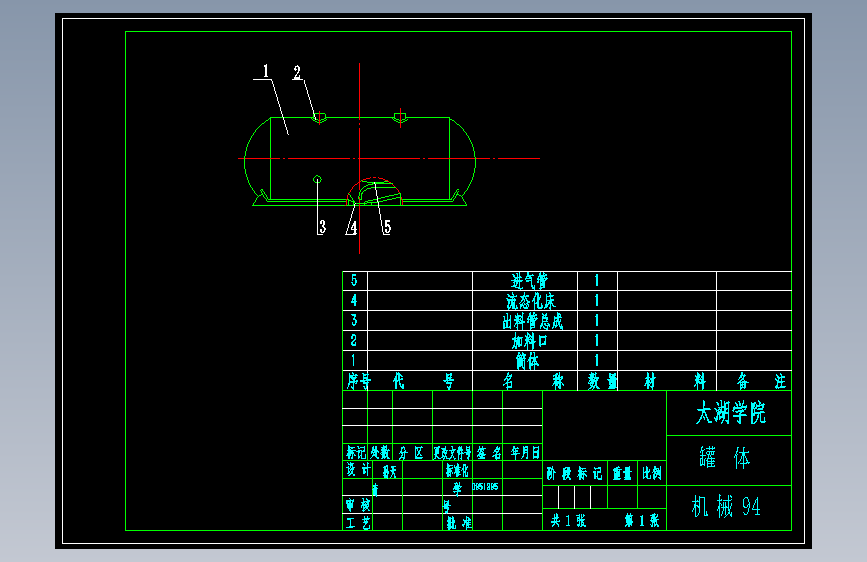Click the 数量 column header
The width and height of the screenshot is (867, 562).
[x=602, y=381]
